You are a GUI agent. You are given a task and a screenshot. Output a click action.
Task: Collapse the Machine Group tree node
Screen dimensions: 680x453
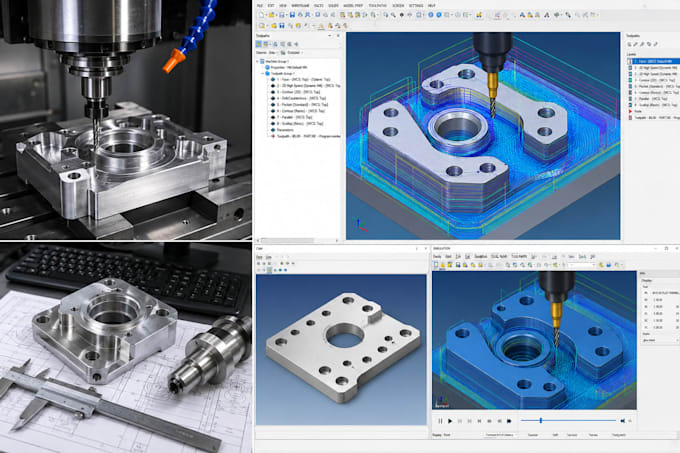point(257,62)
